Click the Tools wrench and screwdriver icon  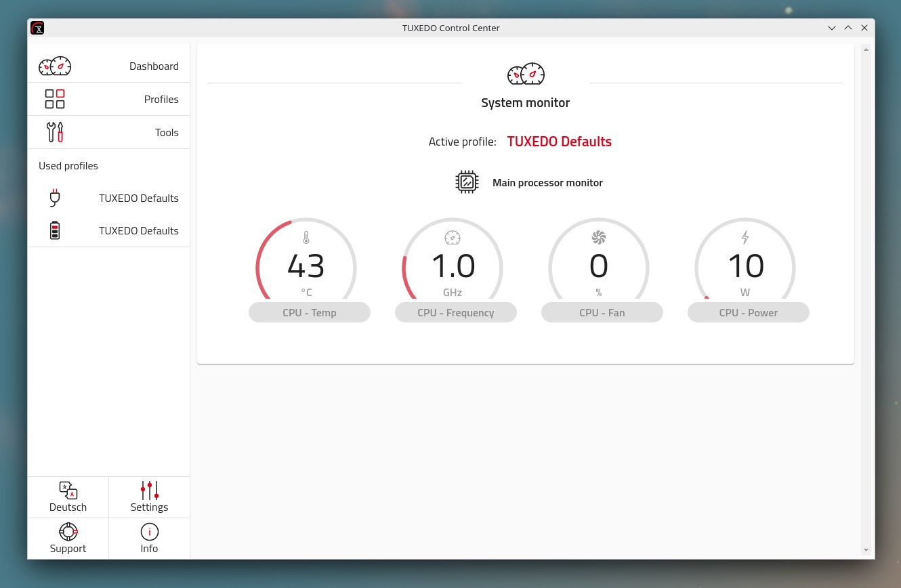55,132
